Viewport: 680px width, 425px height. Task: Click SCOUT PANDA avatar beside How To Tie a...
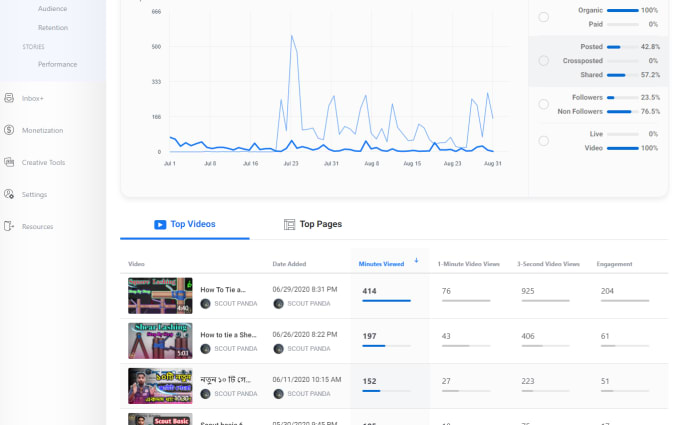click(206, 304)
